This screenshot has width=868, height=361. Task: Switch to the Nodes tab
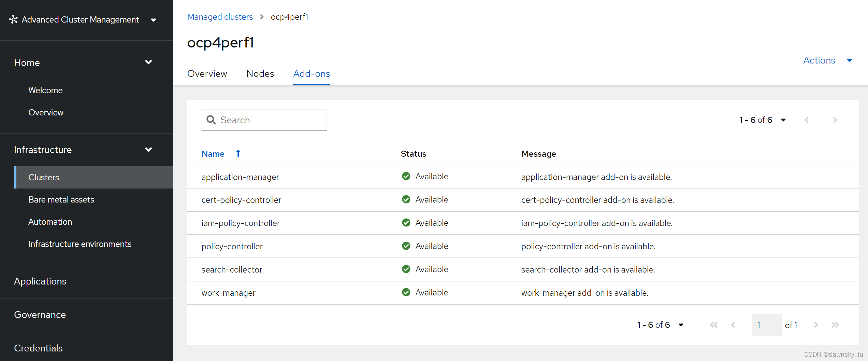(x=260, y=74)
